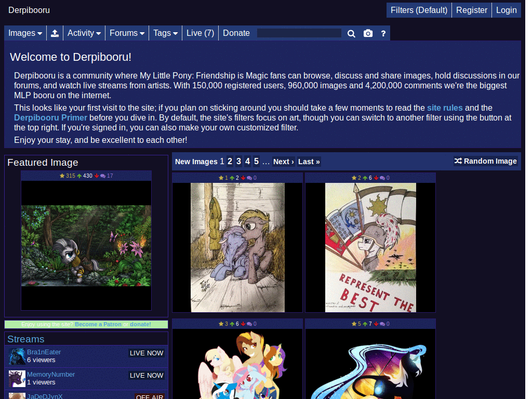The width and height of the screenshot is (532, 399).
Task: Open the kissing ponies sketch thumbnail
Action: [x=237, y=247]
